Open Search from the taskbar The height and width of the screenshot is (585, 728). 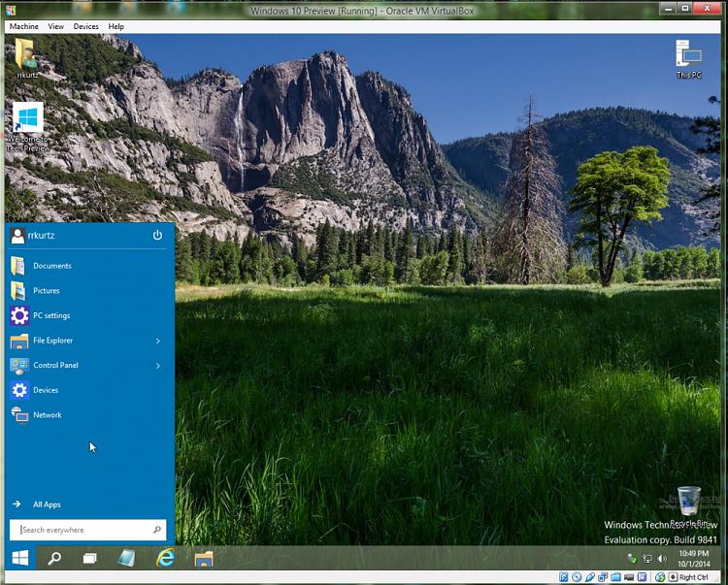[54, 558]
